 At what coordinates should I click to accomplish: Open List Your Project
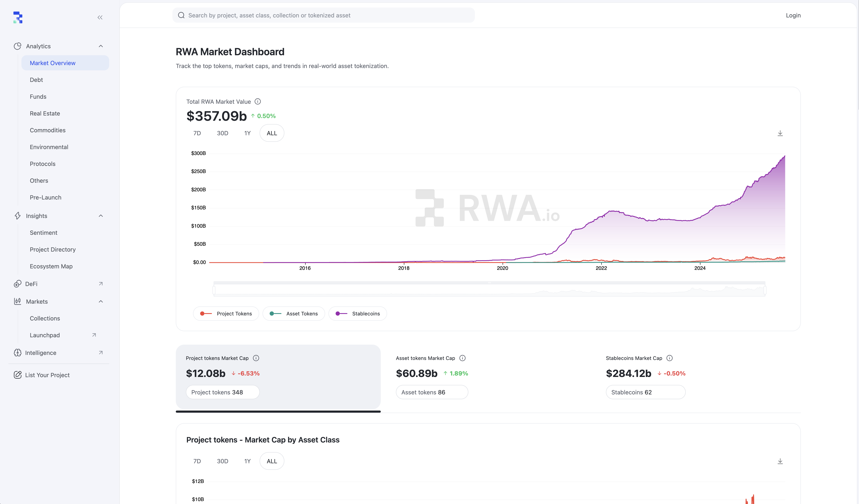coord(47,375)
